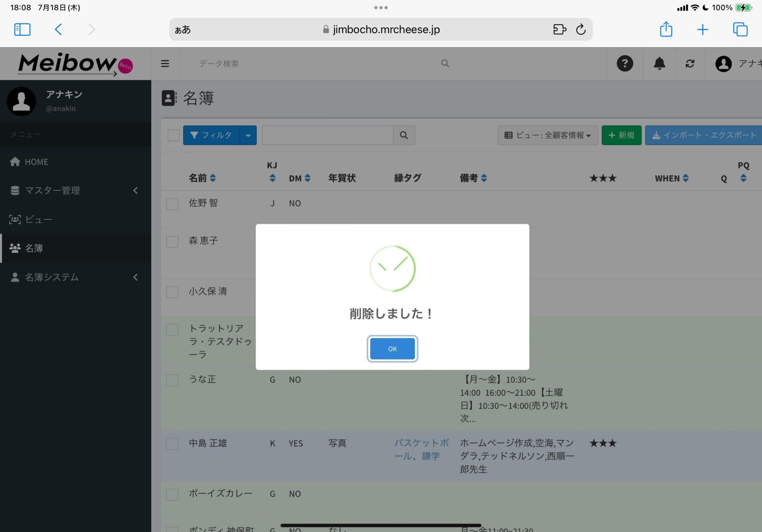Click the sidebar アナキン profile avatar
Screen dimensions: 762x532
tap(21, 102)
